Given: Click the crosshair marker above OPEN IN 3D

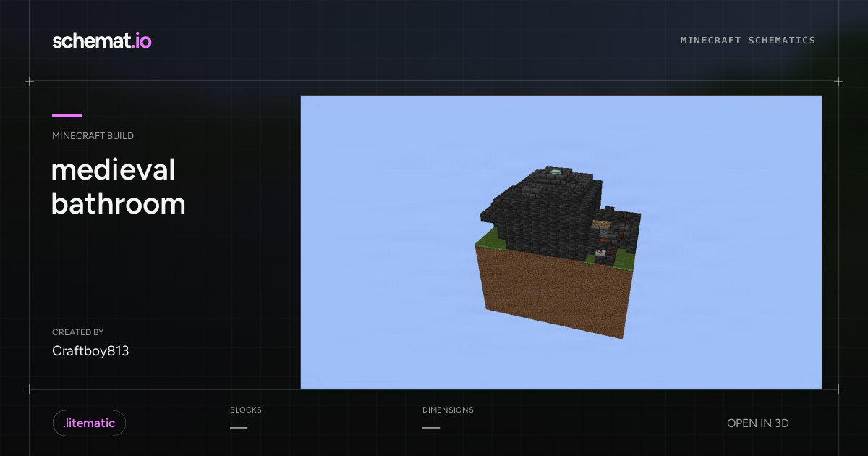Looking at the screenshot, I should click(839, 389).
